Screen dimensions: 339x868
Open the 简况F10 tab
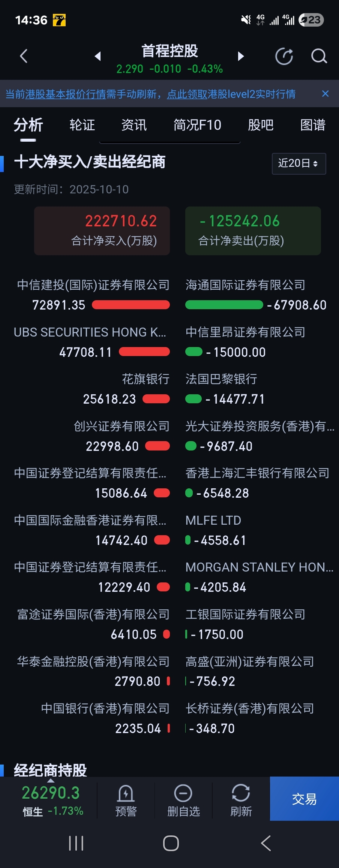click(x=197, y=125)
